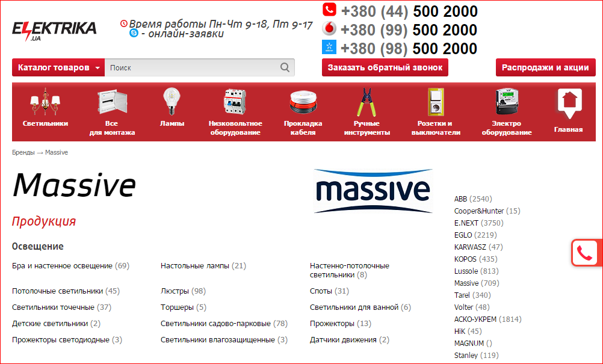Select the Светильники menu label
Image resolution: width=603 pixels, height=364 pixels.
pyautogui.click(x=45, y=123)
